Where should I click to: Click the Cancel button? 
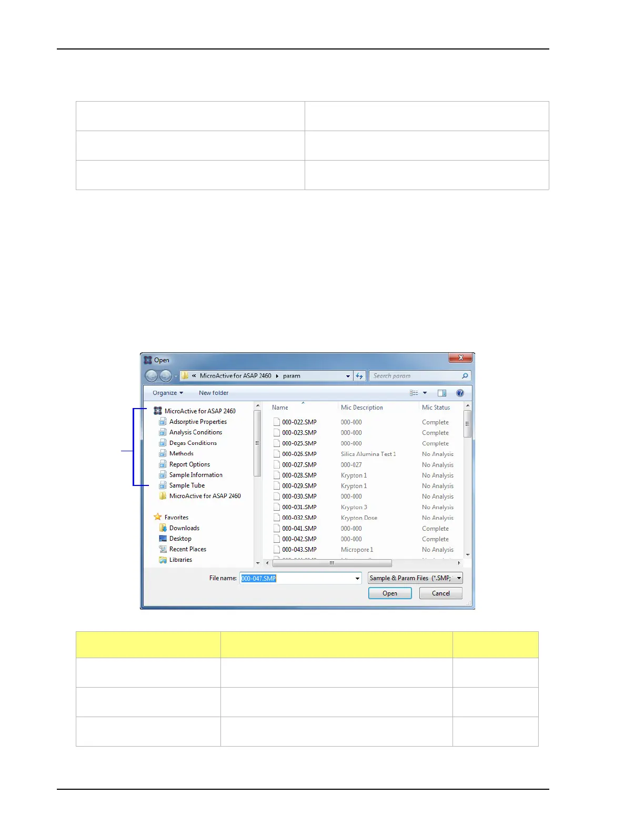tap(441, 593)
